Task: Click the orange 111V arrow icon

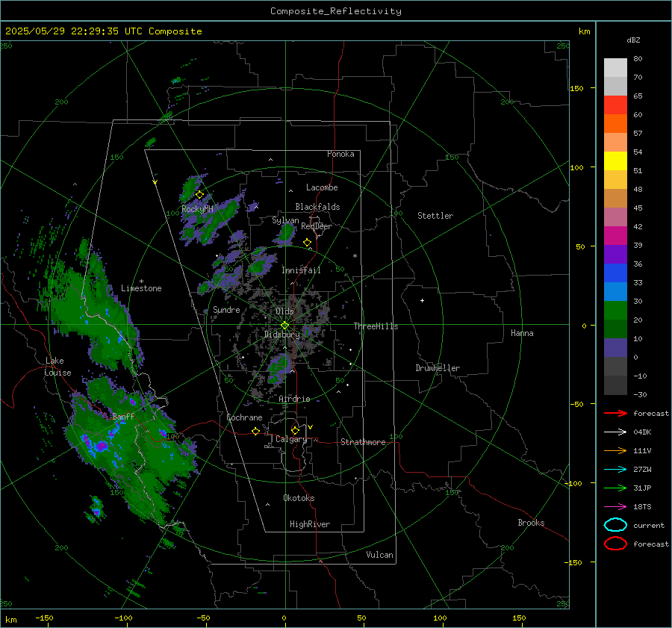Action: 615,450
